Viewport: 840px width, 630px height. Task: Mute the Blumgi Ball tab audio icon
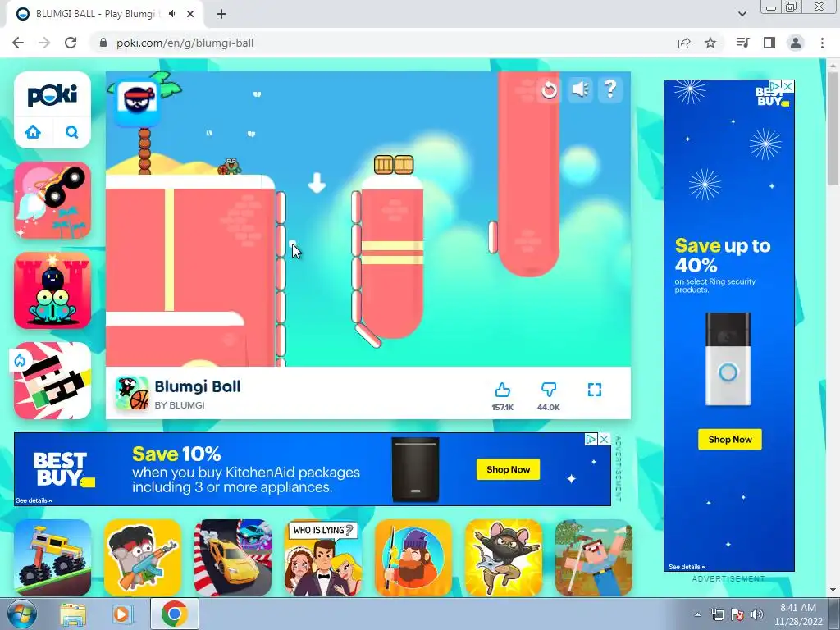172,14
